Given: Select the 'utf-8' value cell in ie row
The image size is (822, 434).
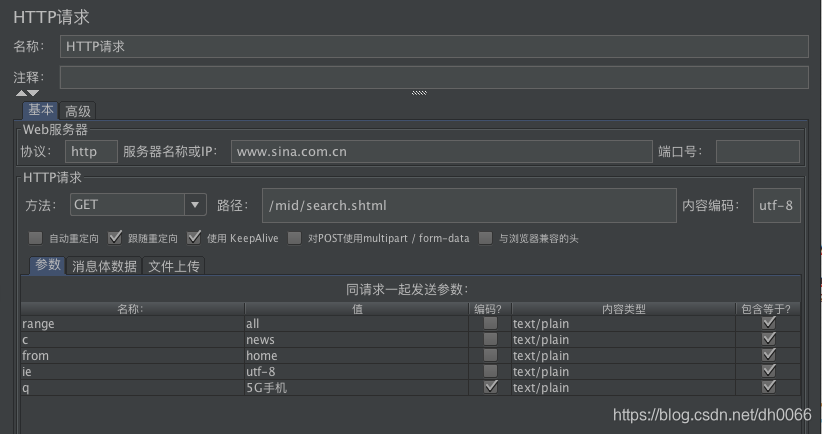Looking at the screenshot, I should pos(356,372).
